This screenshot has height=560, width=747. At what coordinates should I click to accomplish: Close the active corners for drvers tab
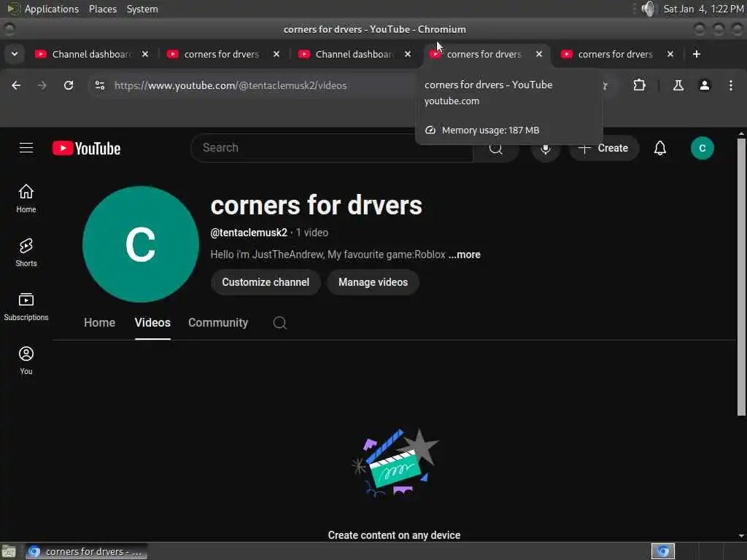pos(539,54)
